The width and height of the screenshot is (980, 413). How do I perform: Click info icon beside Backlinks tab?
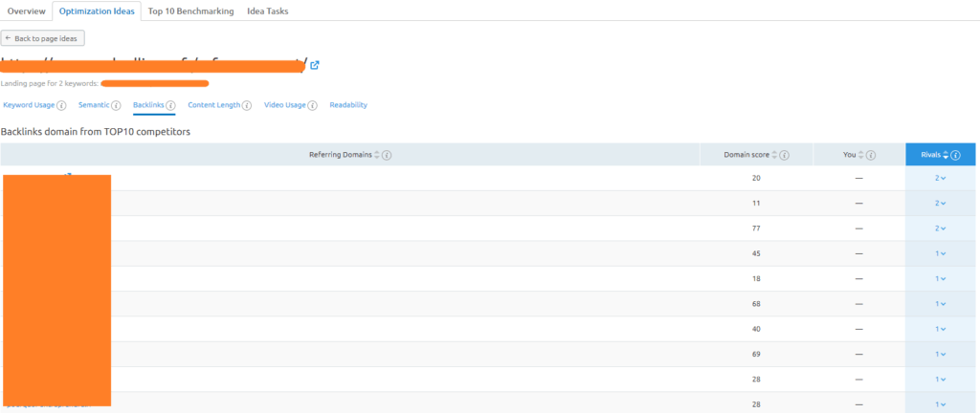[x=170, y=105]
